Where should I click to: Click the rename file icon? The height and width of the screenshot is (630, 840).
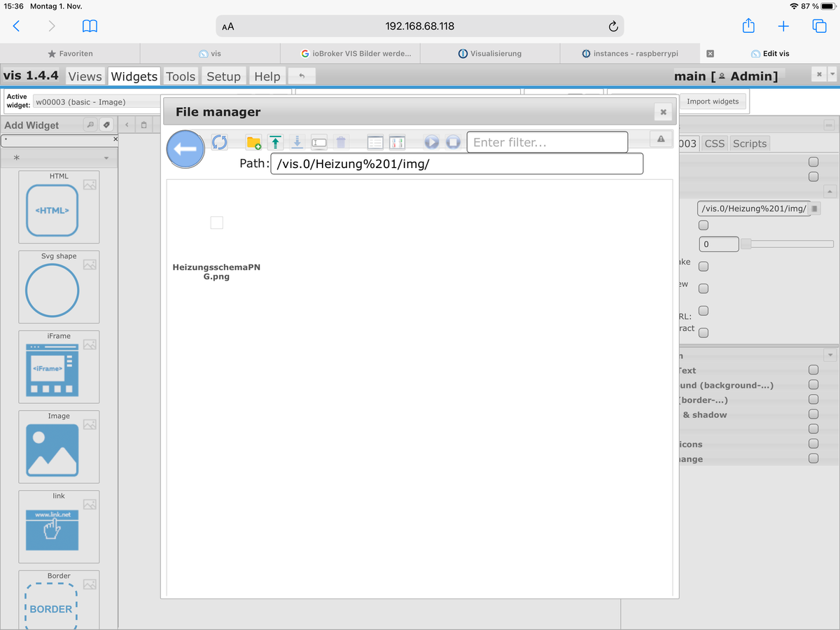(x=318, y=143)
